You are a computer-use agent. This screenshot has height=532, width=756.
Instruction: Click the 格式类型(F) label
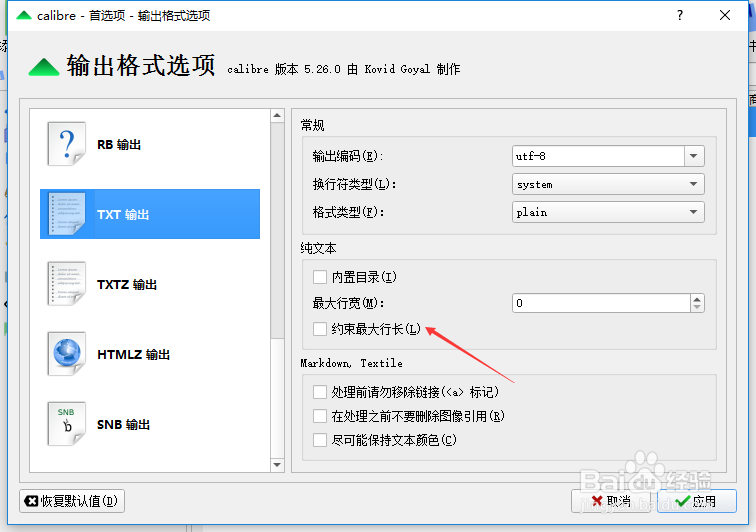[348, 212]
